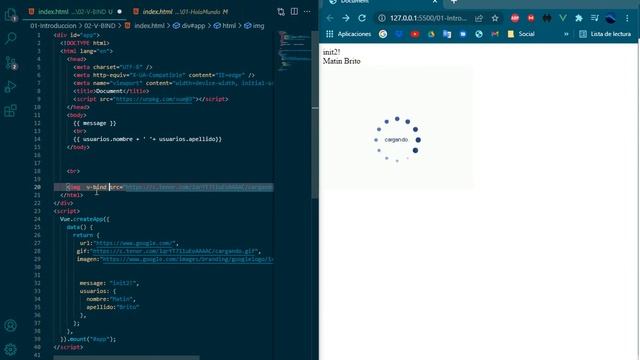The image size is (640, 360).
Task: Reload the page in Chrome
Action: (x=362, y=18)
